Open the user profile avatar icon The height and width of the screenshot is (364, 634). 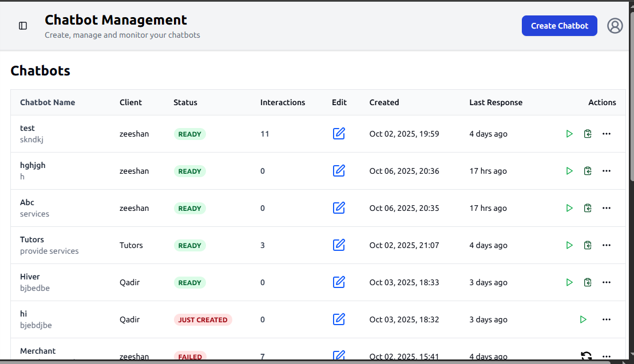tap(615, 26)
